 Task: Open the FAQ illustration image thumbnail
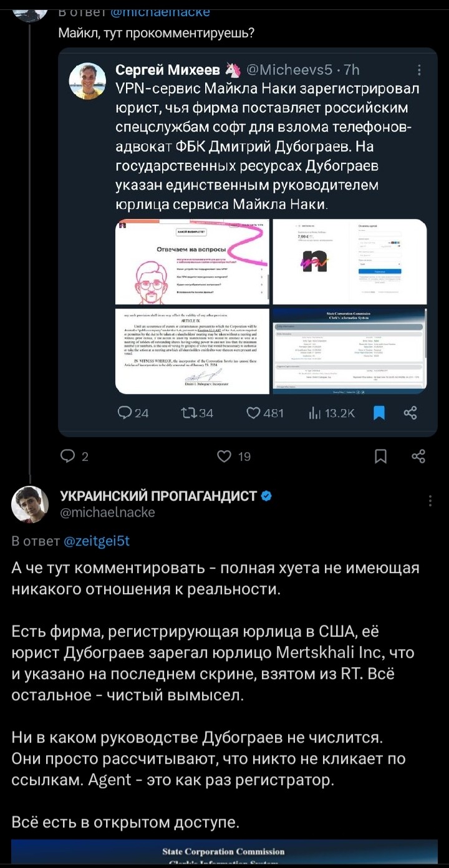(x=192, y=262)
